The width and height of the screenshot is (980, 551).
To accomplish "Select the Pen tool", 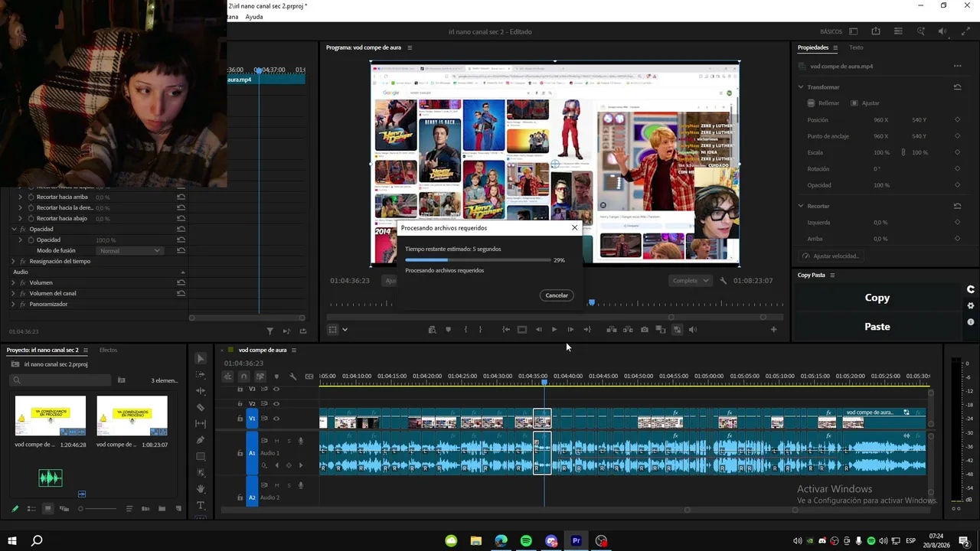I will pos(201,440).
